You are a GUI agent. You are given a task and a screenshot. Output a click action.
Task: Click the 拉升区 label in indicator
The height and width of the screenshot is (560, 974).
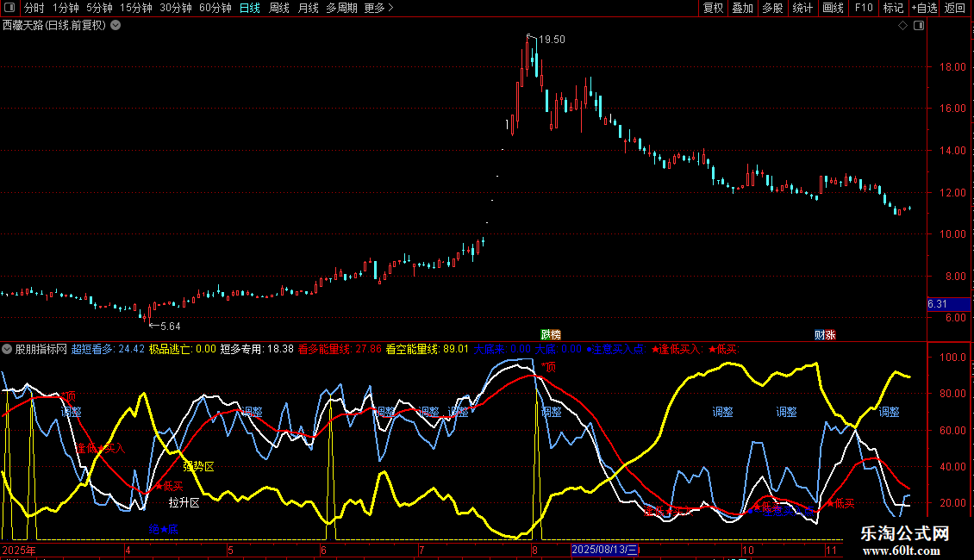(184, 503)
